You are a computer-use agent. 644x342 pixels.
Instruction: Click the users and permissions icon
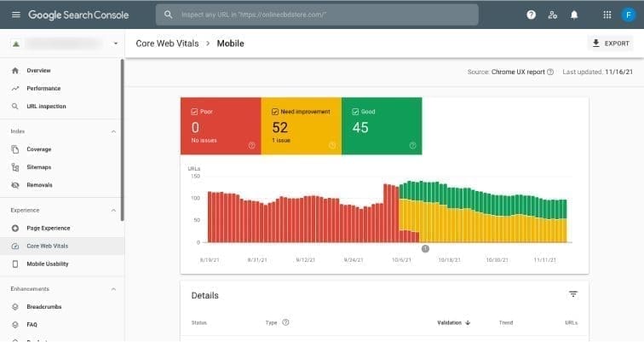553,15
